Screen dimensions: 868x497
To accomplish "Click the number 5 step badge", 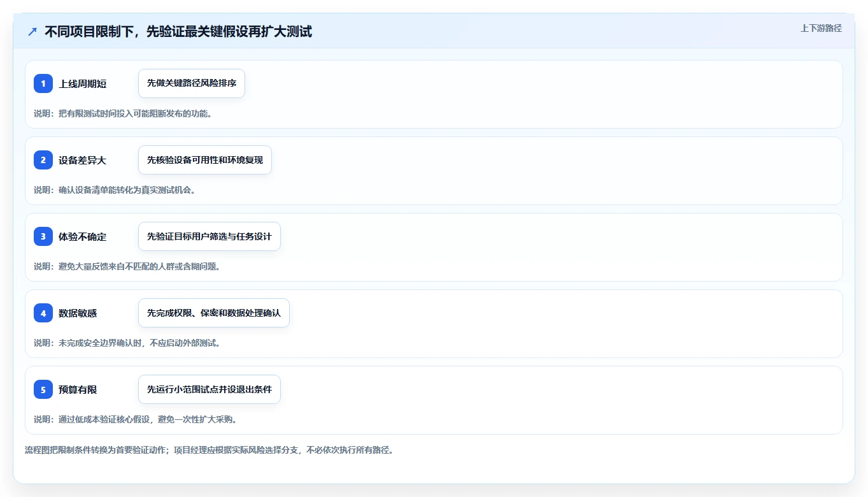I will (x=43, y=389).
